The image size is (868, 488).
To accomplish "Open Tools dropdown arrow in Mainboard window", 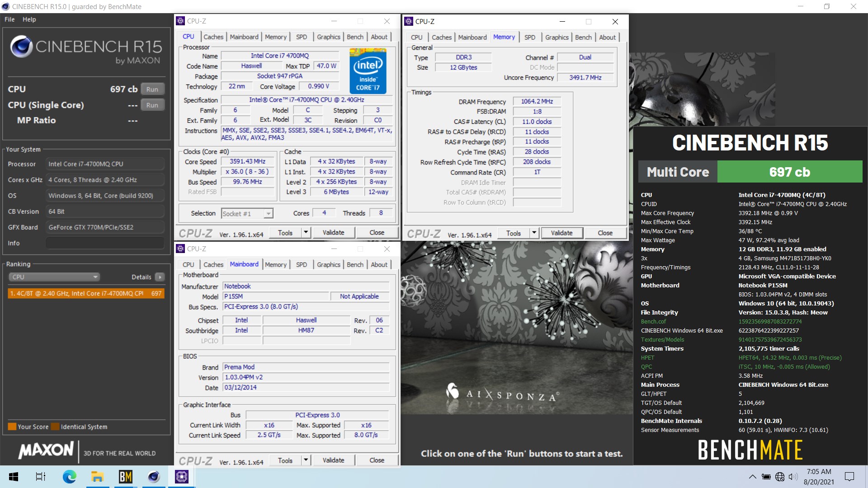I will point(306,460).
